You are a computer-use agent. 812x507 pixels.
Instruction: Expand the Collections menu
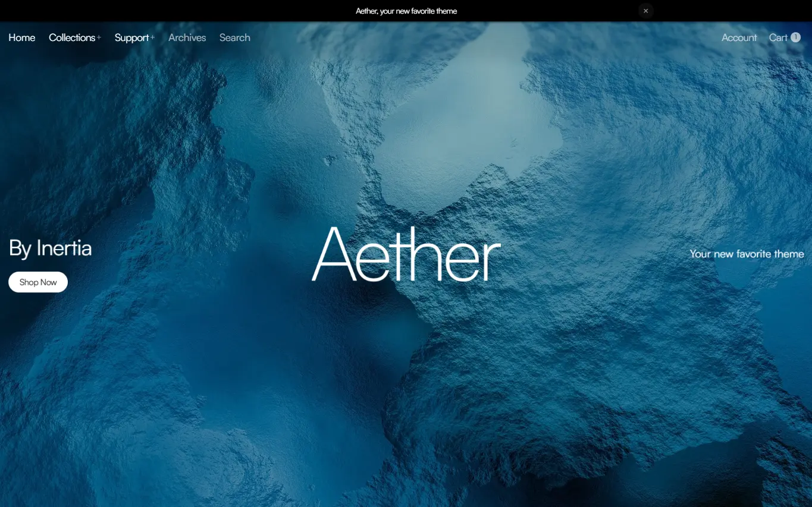[x=75, y=37]
